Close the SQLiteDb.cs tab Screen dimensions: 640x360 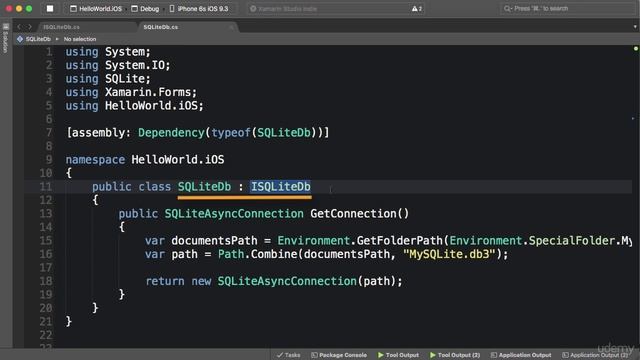[231, 27]
